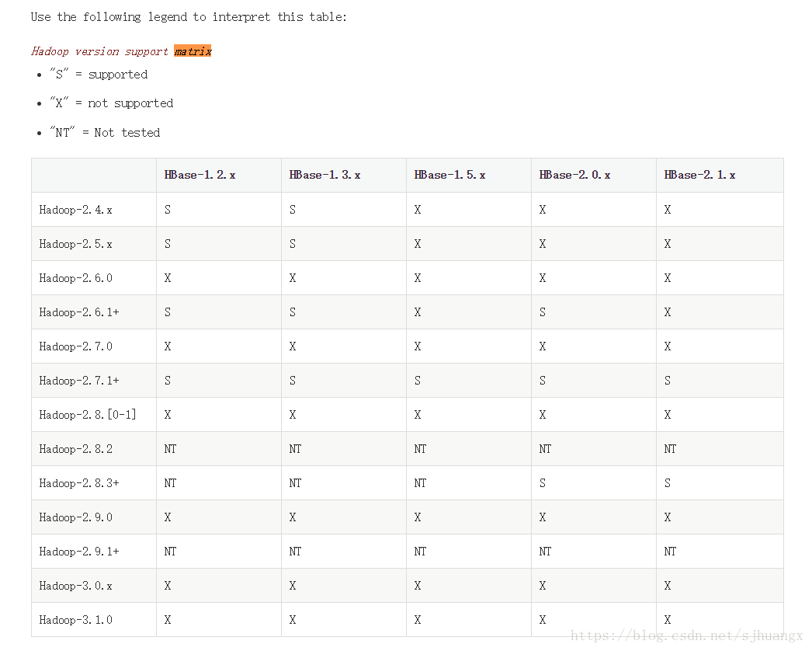Image resolution: width=812 pixels, height=651 pixels.
Task: Select the Hadoop-3.1.0 row label
Action: (x=75, y=620)
